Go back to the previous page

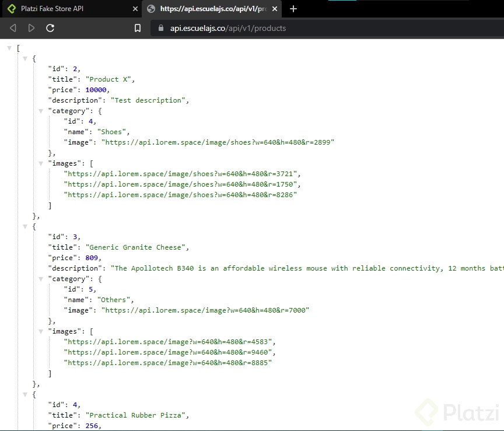click(x=13, y=28)
